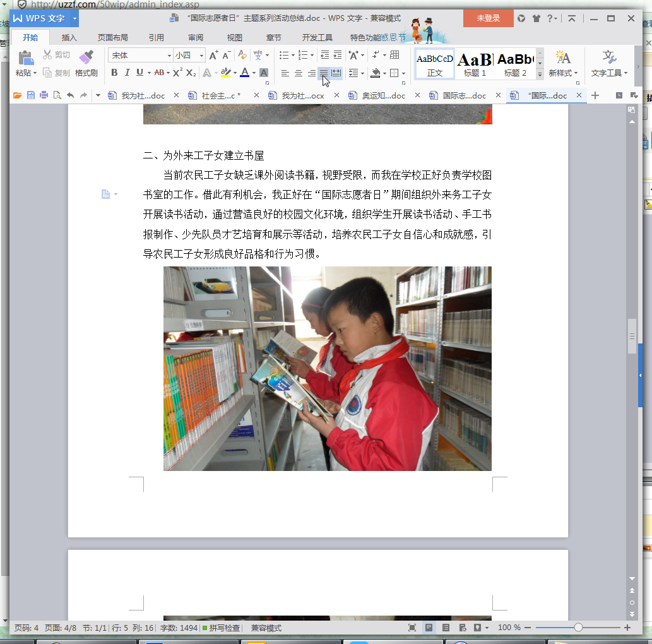Open the 页面布局 ribbon tab

[x=112, y=38]
